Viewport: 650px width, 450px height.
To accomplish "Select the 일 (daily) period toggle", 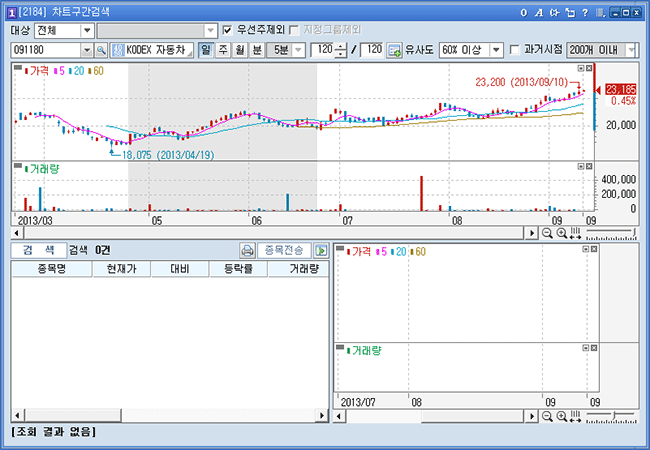I will coord(206,50).
